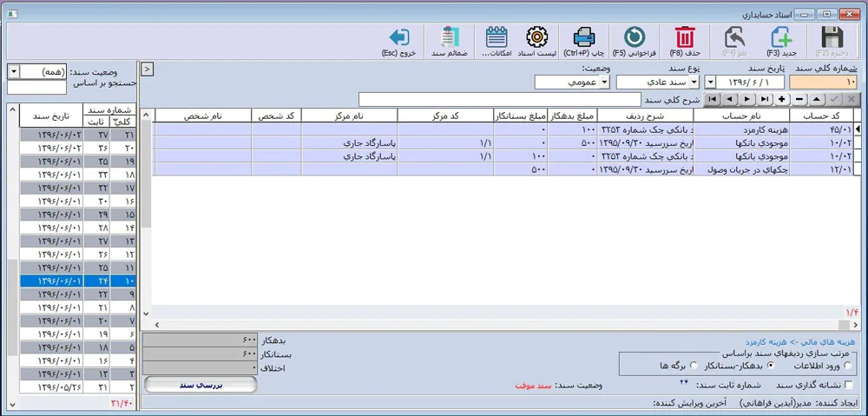The height and width of the screenshot is (416, 868).
Task: Select document number 15 in the list
Action: [x=123, y=214]
